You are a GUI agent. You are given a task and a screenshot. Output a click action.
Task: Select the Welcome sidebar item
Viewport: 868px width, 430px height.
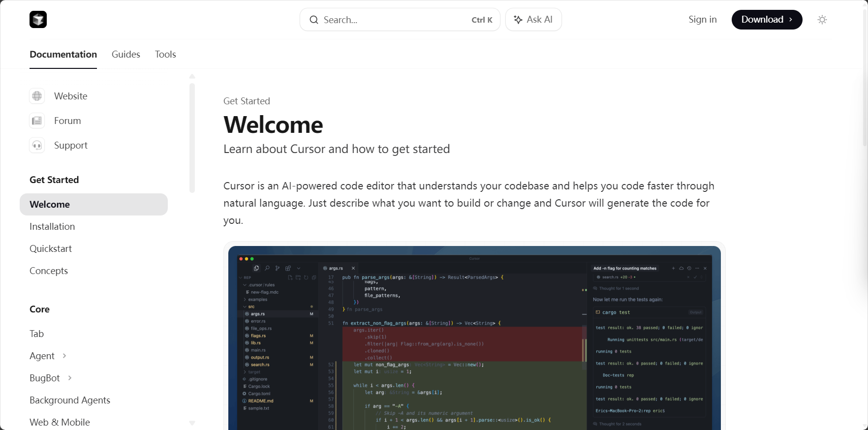coord(93,204)
